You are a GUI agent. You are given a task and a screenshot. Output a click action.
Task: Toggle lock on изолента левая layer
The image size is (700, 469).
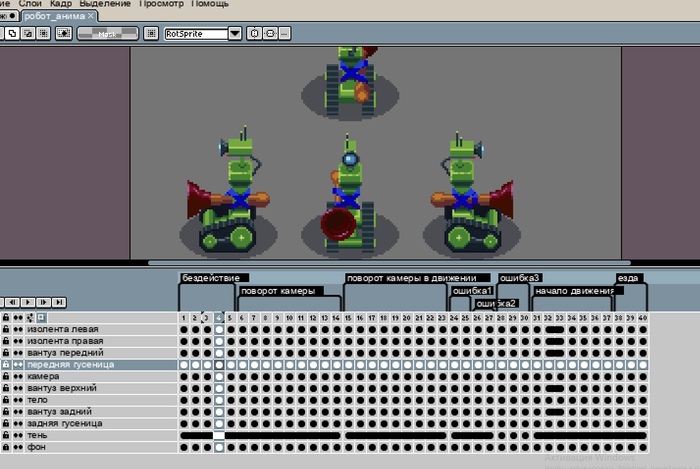(6, 329)
